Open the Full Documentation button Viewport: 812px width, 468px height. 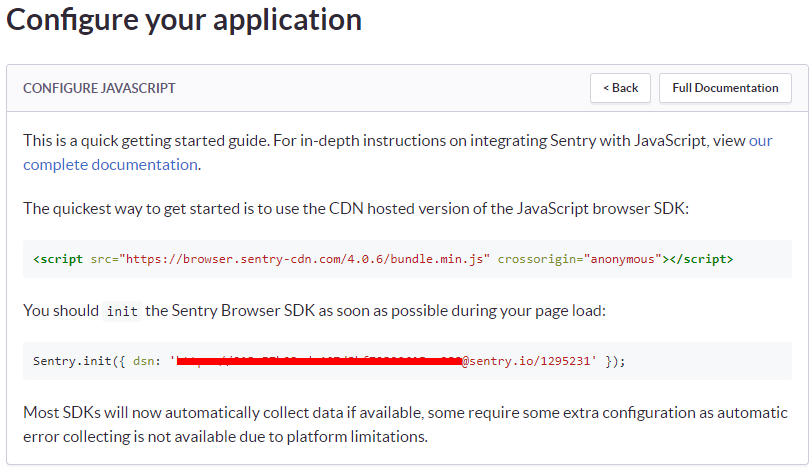725,88
